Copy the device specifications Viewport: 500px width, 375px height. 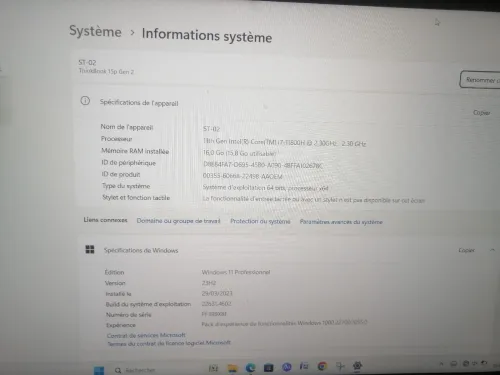coord(481,113)
